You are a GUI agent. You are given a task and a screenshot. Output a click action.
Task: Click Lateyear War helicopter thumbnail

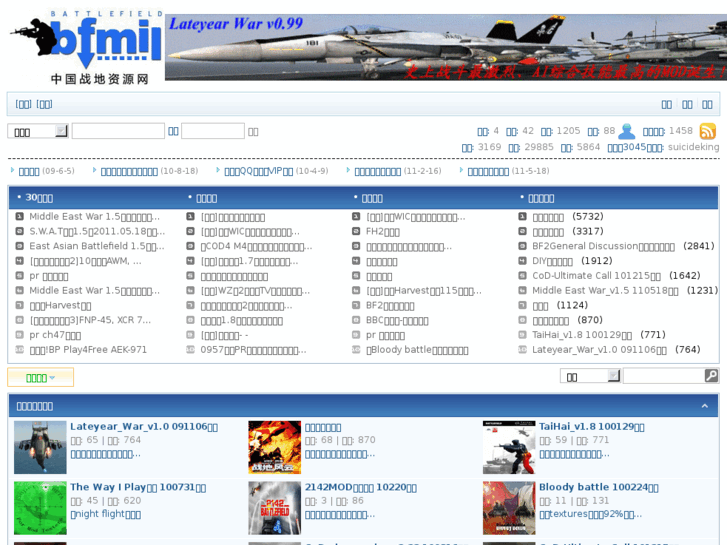[x=40, y=447]
